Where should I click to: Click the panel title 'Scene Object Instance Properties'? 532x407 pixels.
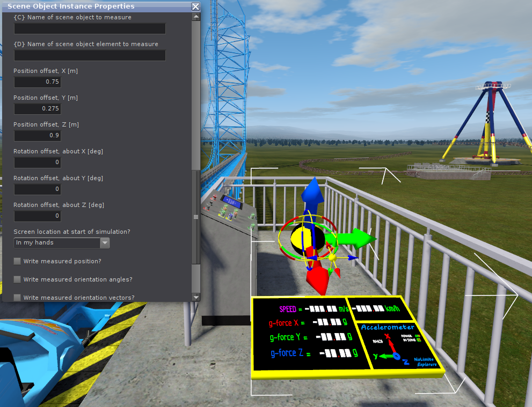(71, 6)
